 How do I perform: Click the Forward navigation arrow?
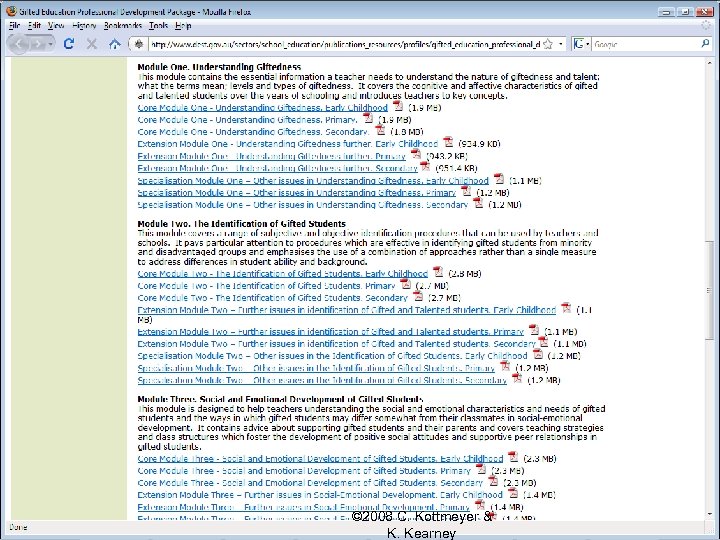[x=38, y=44]
